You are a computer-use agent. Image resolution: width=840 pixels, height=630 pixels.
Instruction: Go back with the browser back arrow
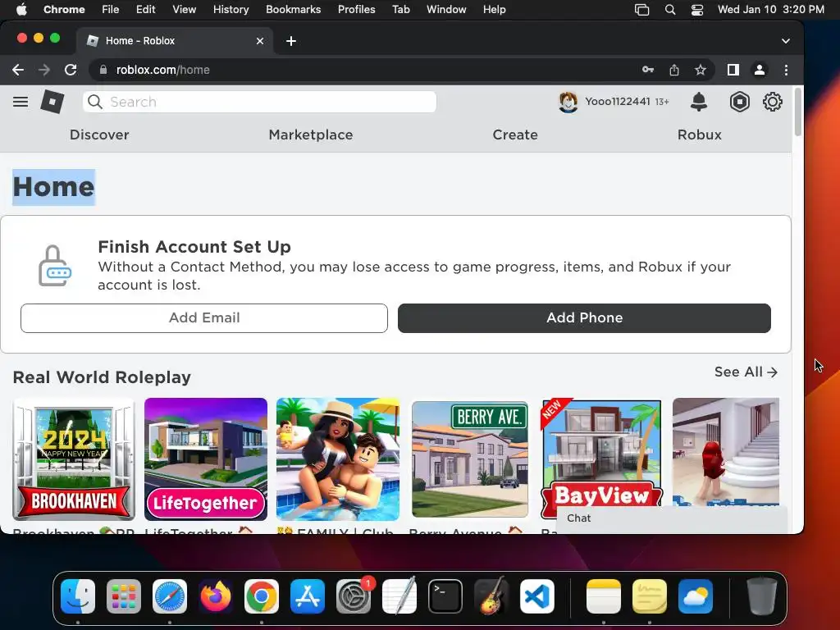click(18, 70)
